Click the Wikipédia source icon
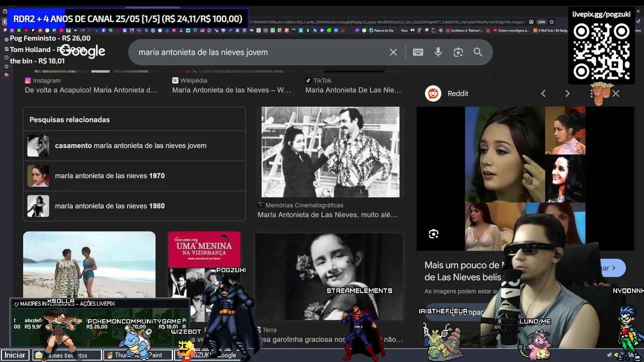 (x=175, y=80)
